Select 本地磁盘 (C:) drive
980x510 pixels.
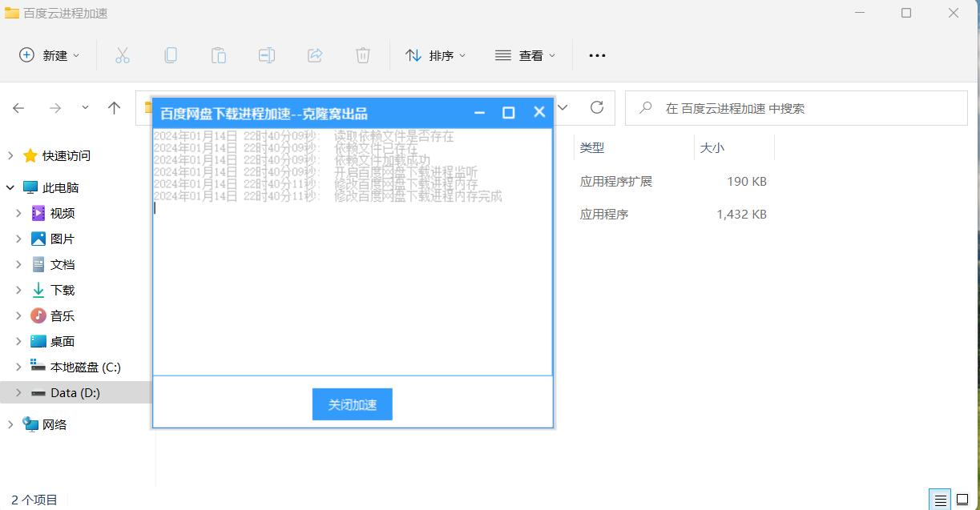click(85, 367)
